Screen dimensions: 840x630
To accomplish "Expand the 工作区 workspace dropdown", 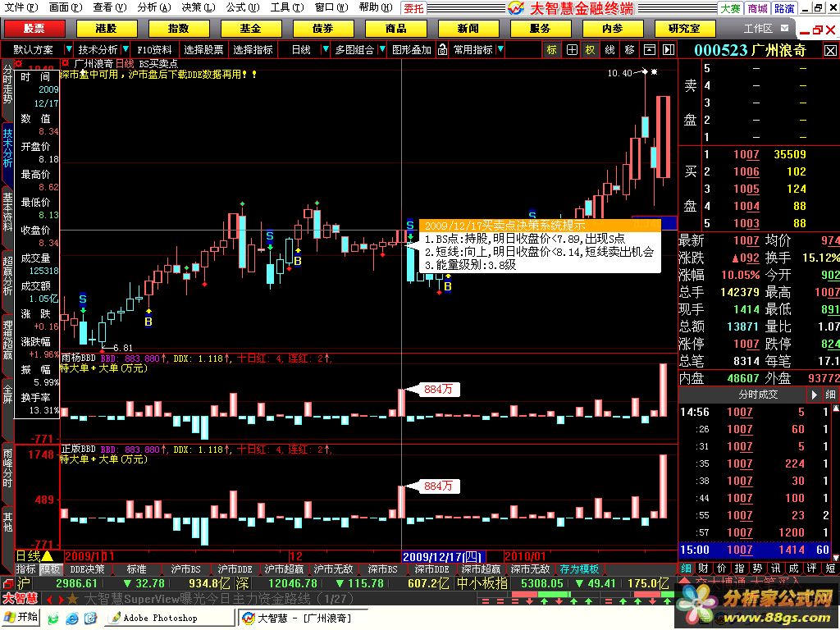I will coord(785,28).
